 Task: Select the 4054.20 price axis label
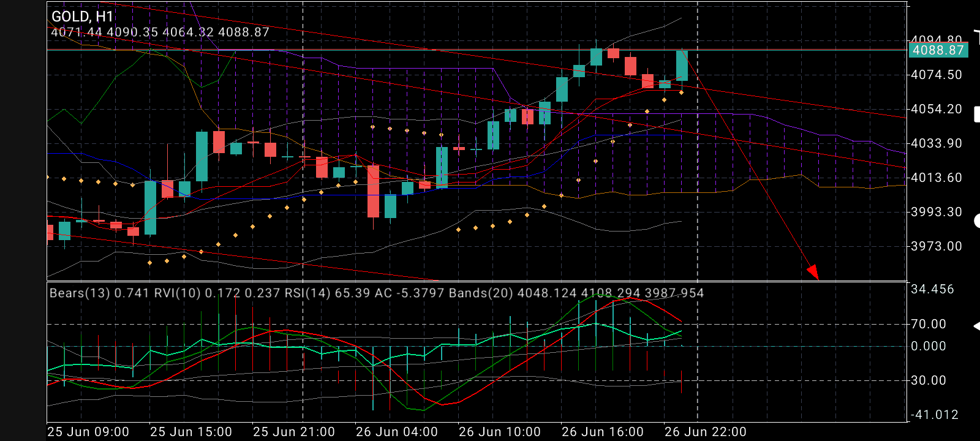click(x=937, y=109)
